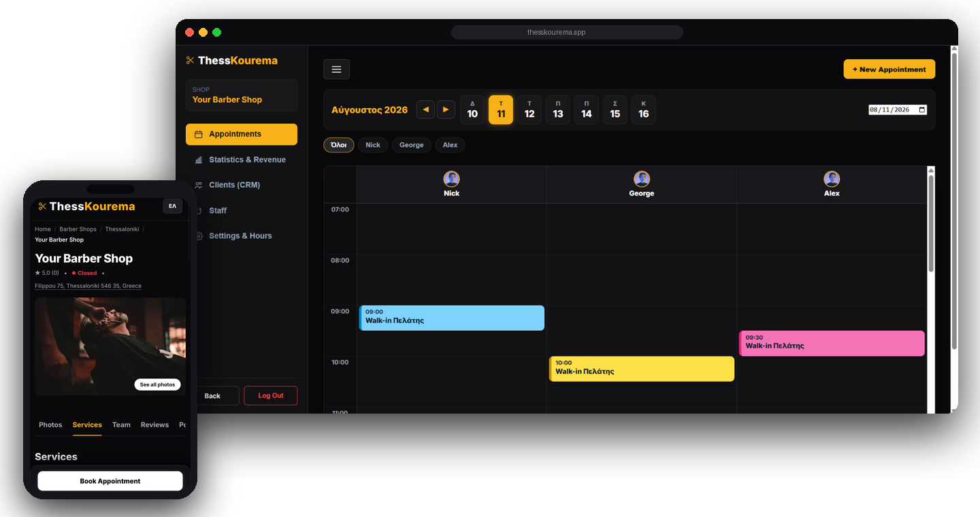
Task: Select day 12 in week strip
Action: (529, 110)
